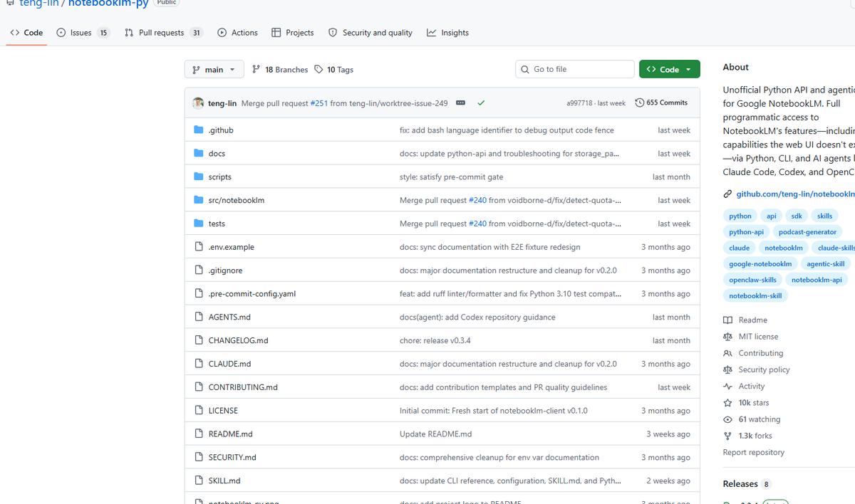Click the watching eye icon
Viewport: 855px width, 504px height.
(727, 419)
